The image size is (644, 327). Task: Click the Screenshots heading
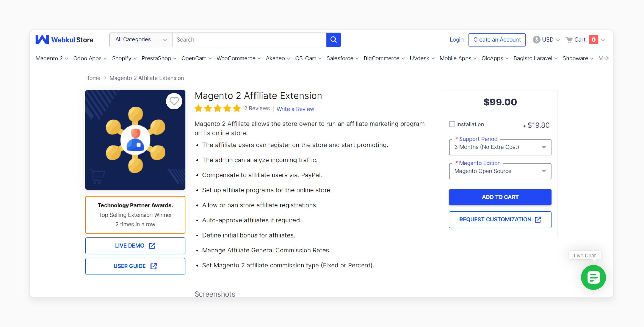[215, 294]
